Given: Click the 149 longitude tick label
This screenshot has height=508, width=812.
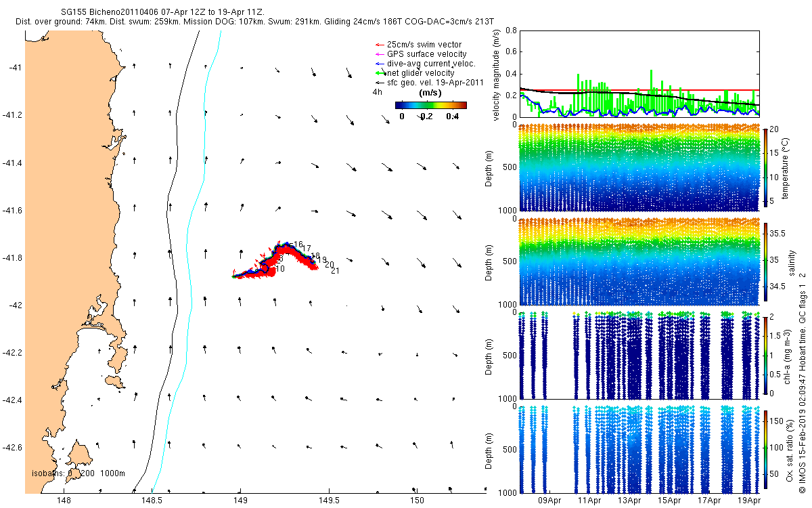Looking at the screenshot, I should pyautogui.click(x=240, y=501).
